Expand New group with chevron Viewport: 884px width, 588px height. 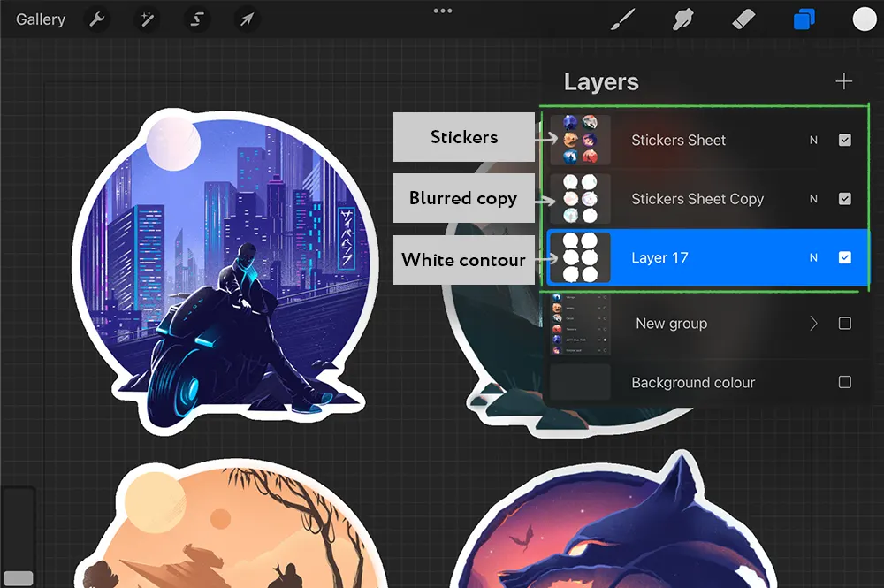point(813,323)
